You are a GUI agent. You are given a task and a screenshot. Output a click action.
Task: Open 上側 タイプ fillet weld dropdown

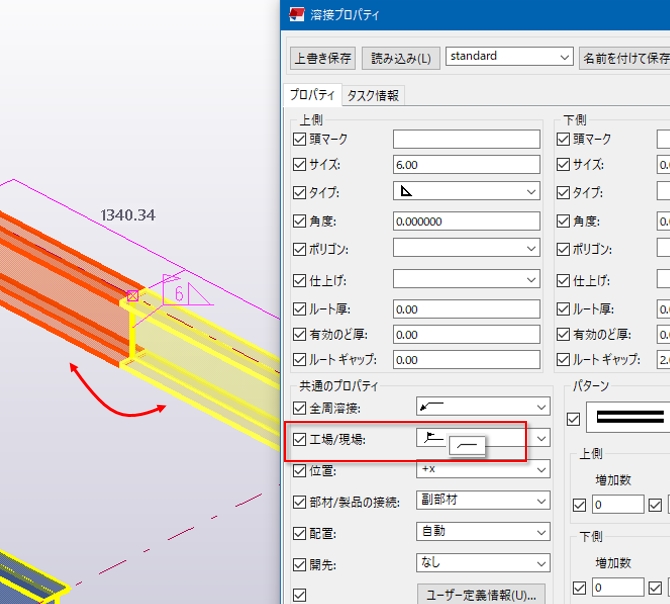(x=467, y=191)
